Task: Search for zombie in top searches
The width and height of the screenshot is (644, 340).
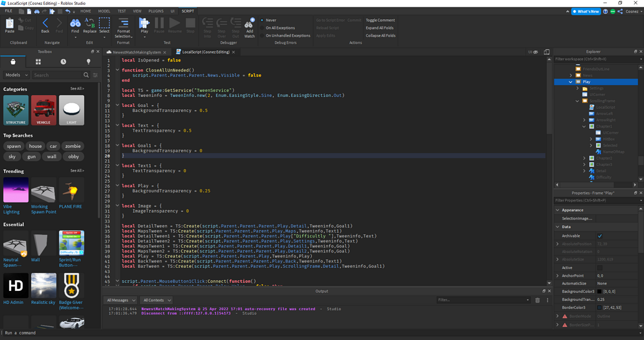Action: (73, 147)
